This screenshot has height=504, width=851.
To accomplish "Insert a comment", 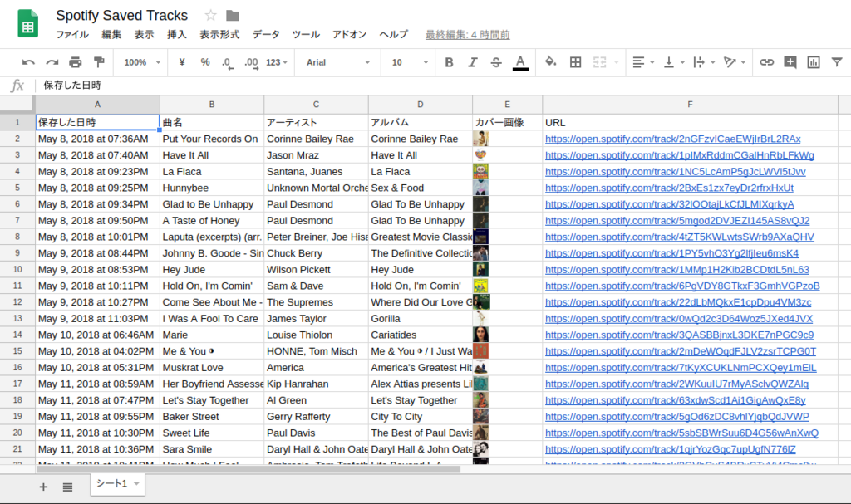I will (790, 62).
